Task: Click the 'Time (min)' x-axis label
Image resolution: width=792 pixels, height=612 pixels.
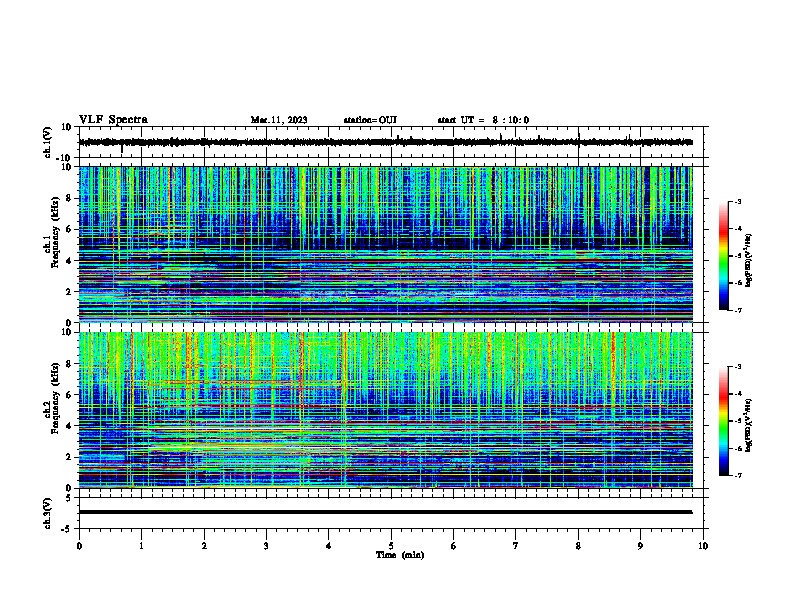Action: click(x=400, y=555)
